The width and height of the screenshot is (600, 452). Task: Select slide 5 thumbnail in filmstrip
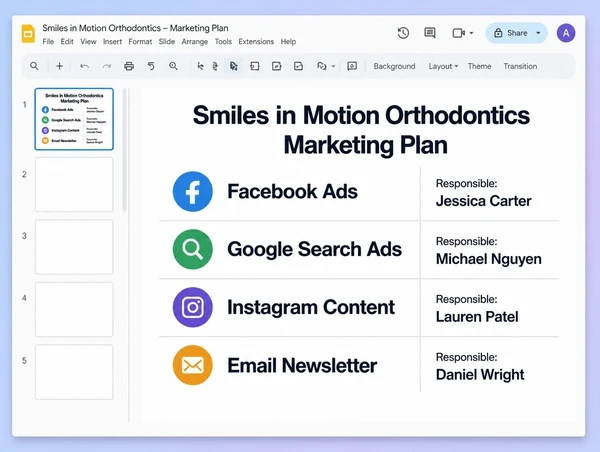(74, 372)
